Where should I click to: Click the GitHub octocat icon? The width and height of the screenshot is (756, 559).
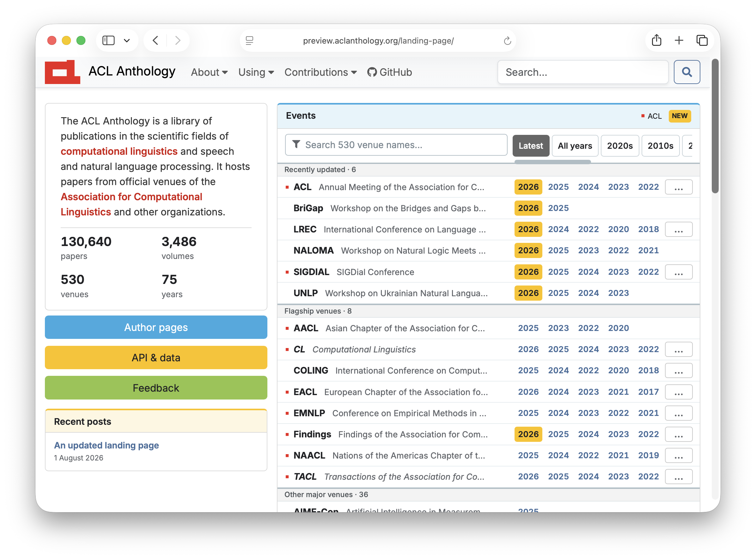point(372,72)
